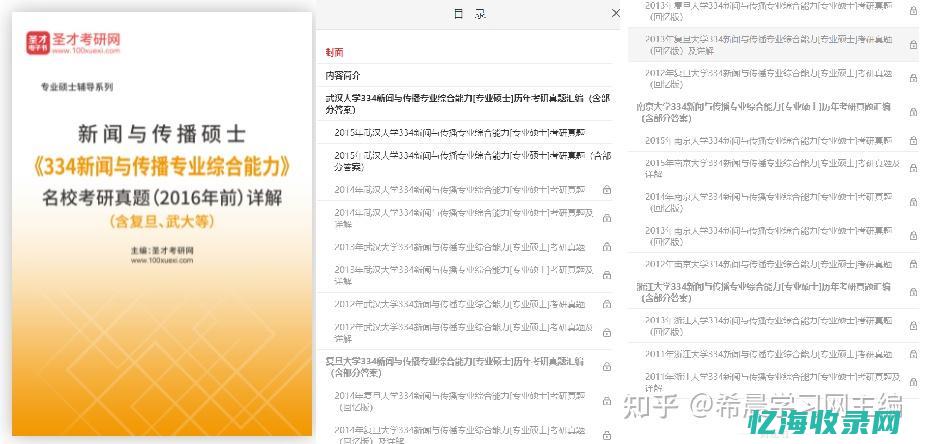Click lock icon on 2011年浙江大学考研真题 row
The height and width of the screenshot is (444, 927).
coord(913,355)
